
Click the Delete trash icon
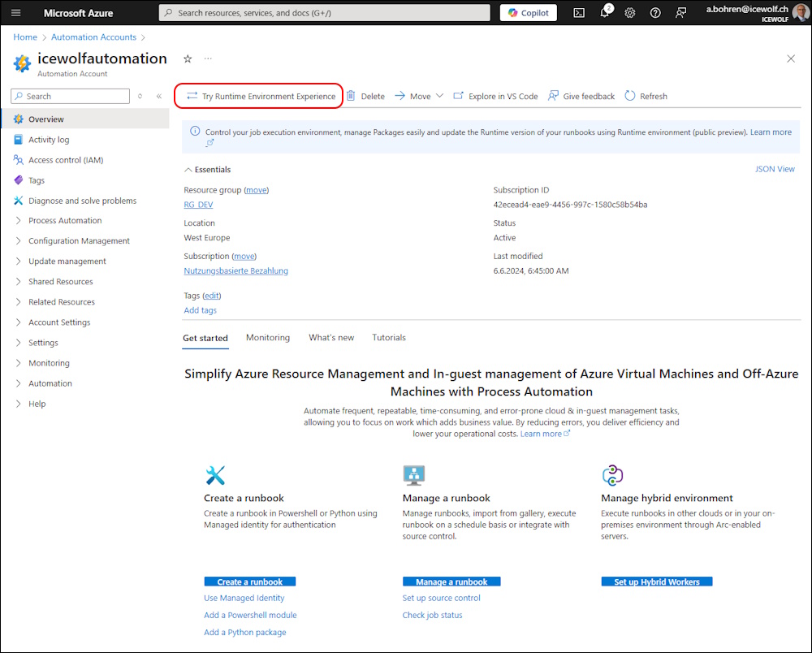[351, 96]
